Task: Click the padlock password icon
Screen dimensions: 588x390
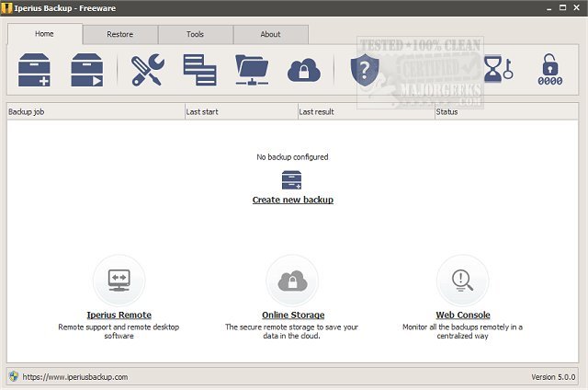Action: tap(549, 70)
